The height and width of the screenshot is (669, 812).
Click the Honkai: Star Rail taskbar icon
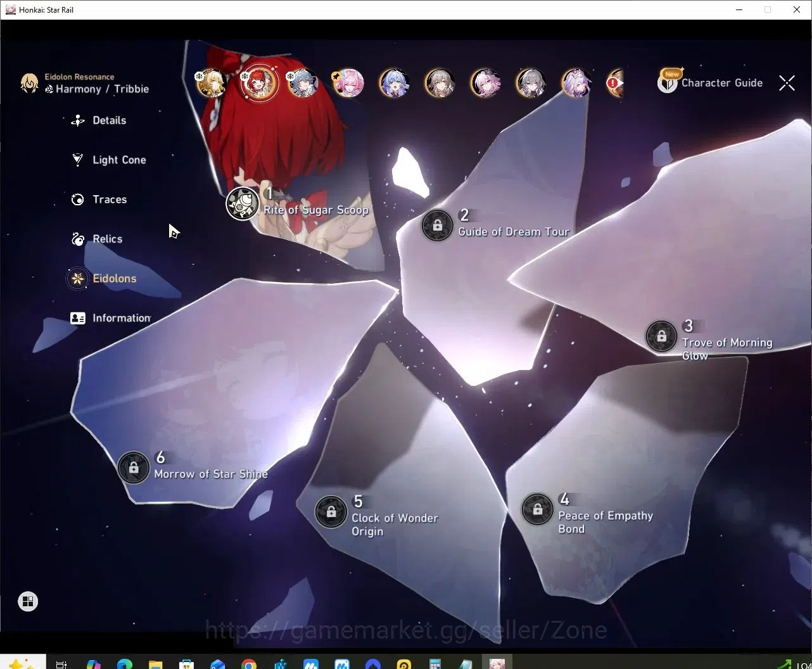point(497,664)
